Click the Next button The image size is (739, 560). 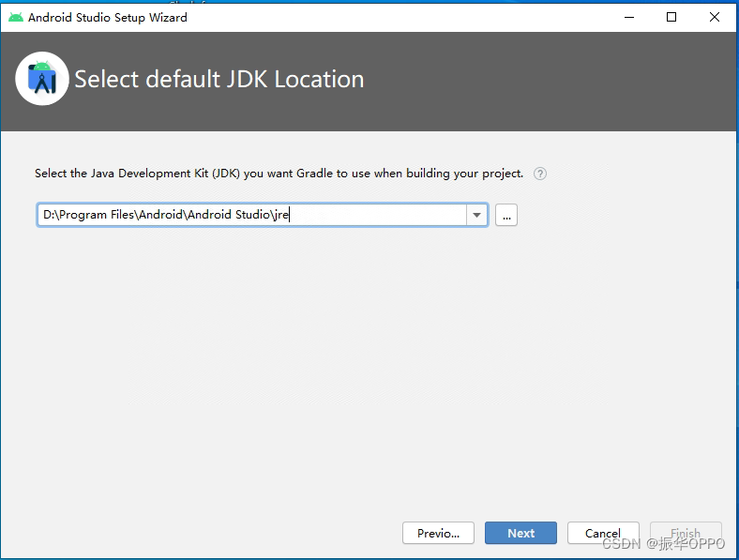[520, 533]
